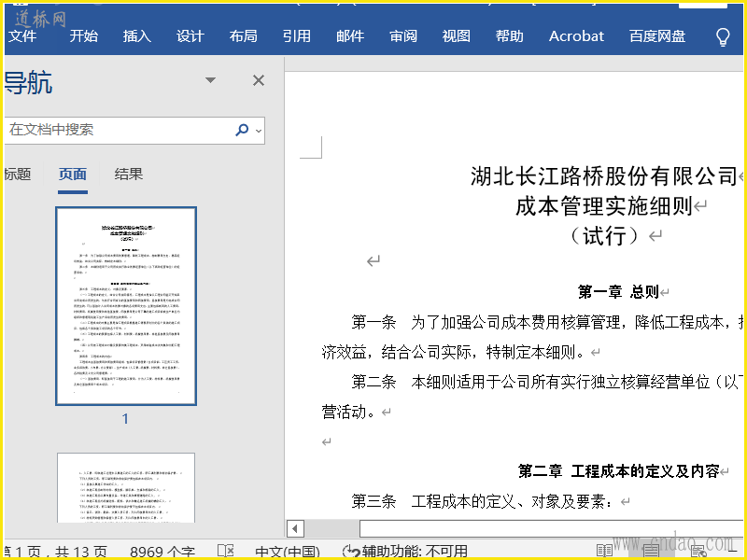Open the 引用 ribbon tab
This screenshot has height=560, width=747.
pos(296,36)
